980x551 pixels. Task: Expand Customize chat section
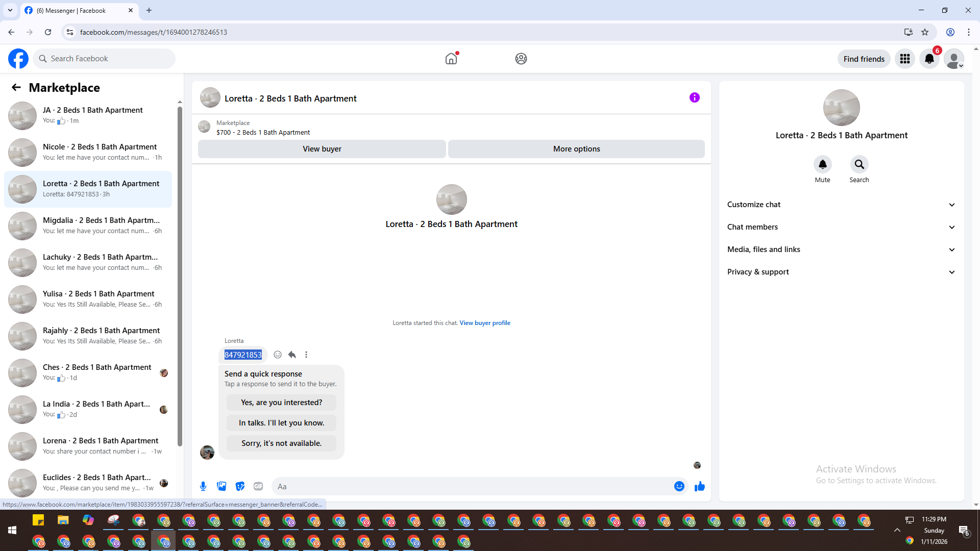point(841,205)
